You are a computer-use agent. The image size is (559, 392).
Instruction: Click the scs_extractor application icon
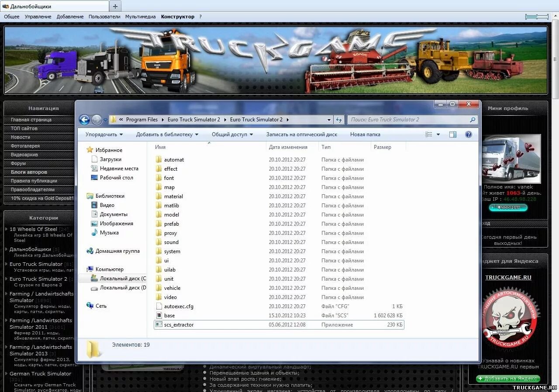pyautogui.click(x=159, y=325)
